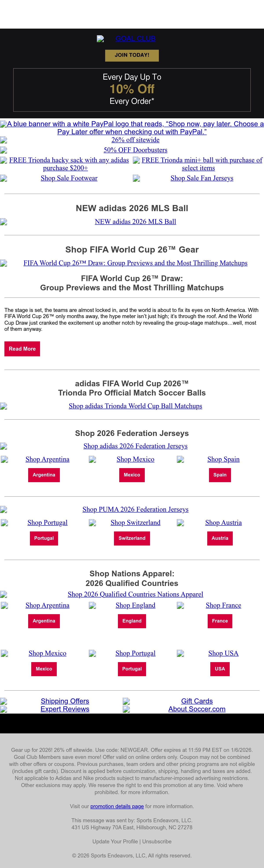The width and height of the screenshot is (264, 868).
Task: Open the PayPal Pay Later banner link
Action: pyautogui.click(x=132, y=128)
